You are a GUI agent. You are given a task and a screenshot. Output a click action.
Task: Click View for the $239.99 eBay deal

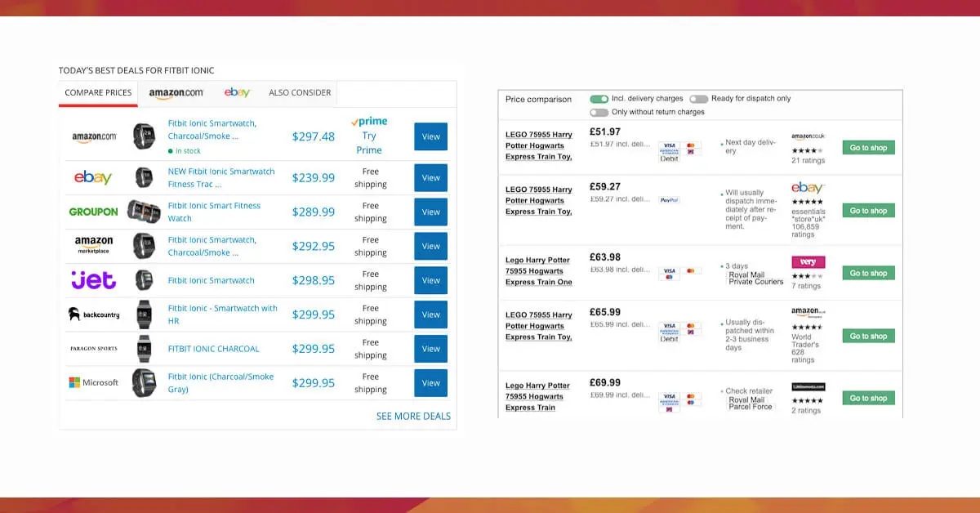pyautogui.click(x=431, y=177)
